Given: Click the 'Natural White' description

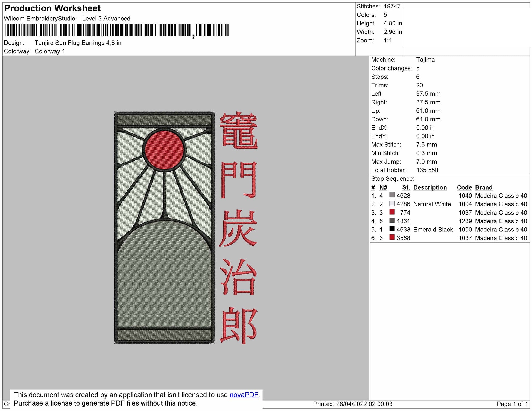Looking at the screenshot, I should [x=432, y=204].
